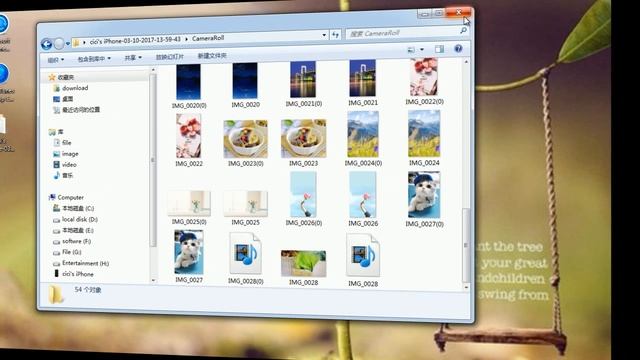Open the Include in library menu

(x=94, y=59)
